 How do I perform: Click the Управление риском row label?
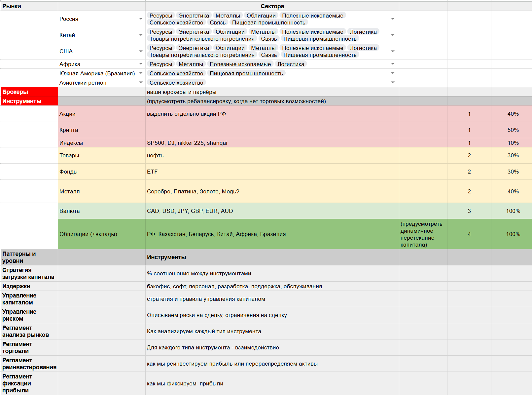click(29, 315)
